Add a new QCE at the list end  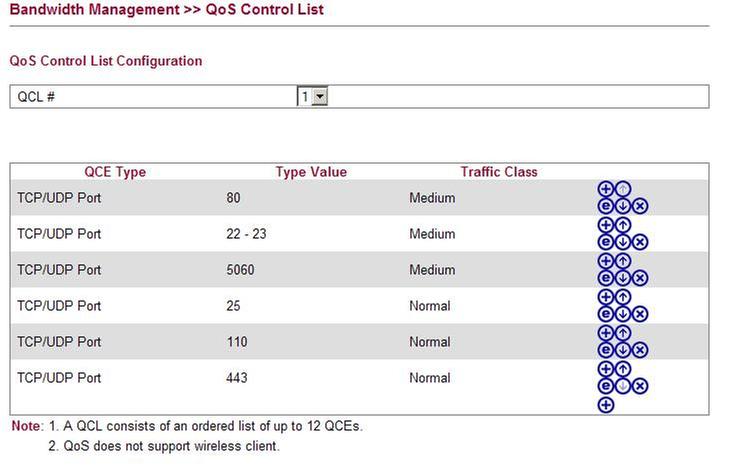[x=605, y=404]
